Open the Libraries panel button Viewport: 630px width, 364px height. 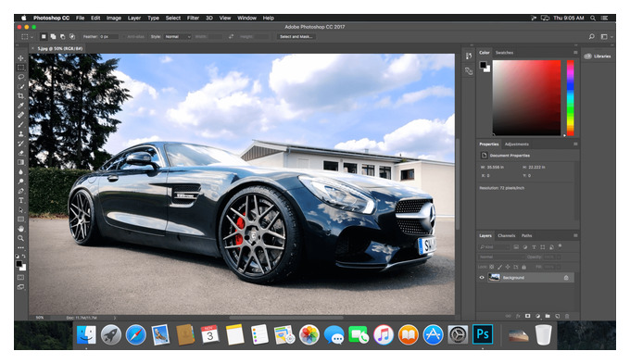[x=598, y=56]
